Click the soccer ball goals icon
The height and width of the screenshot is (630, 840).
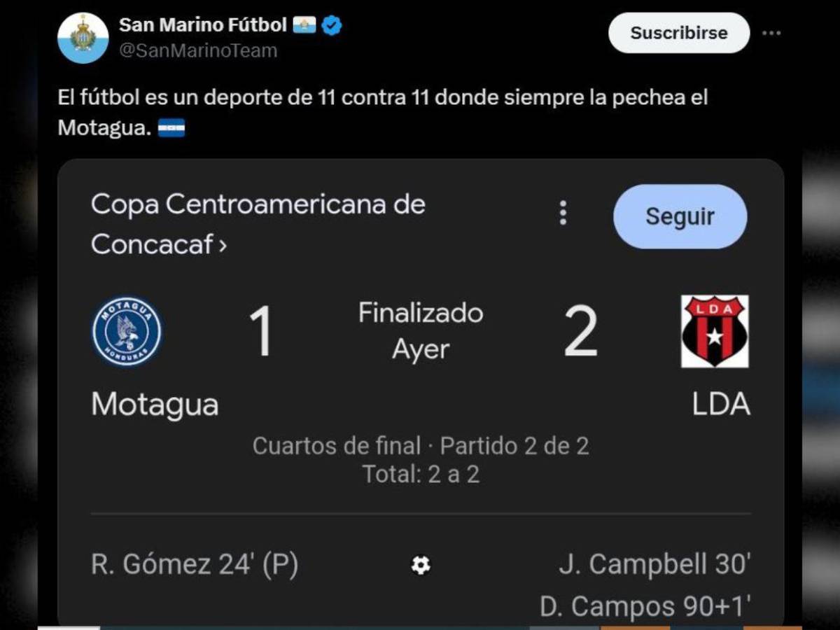[421, 564]
